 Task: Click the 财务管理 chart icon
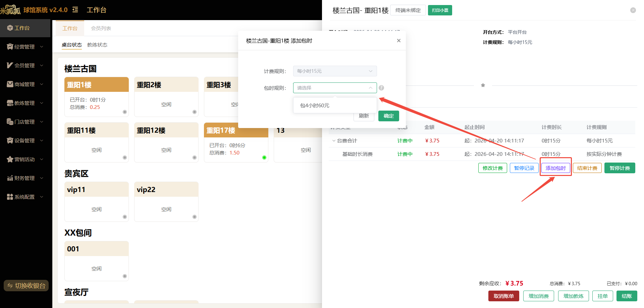10,178
